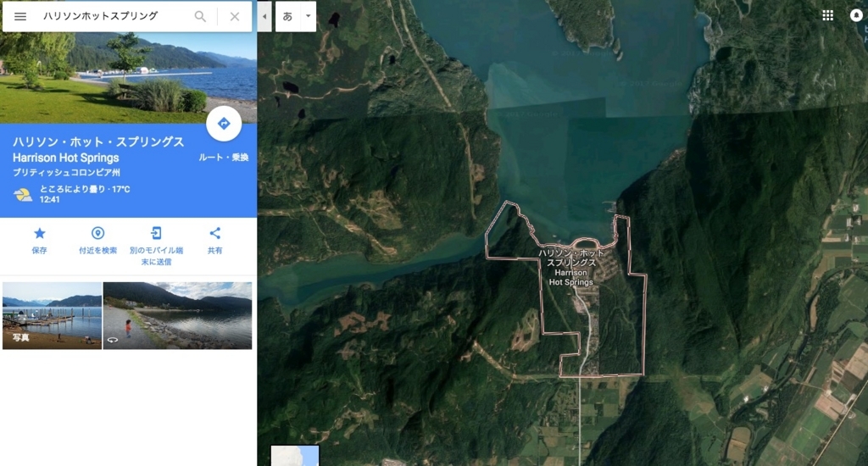This screenshot has width=868, height=466.
Task: Click the search magnifier icon
Action: (200, 17)
